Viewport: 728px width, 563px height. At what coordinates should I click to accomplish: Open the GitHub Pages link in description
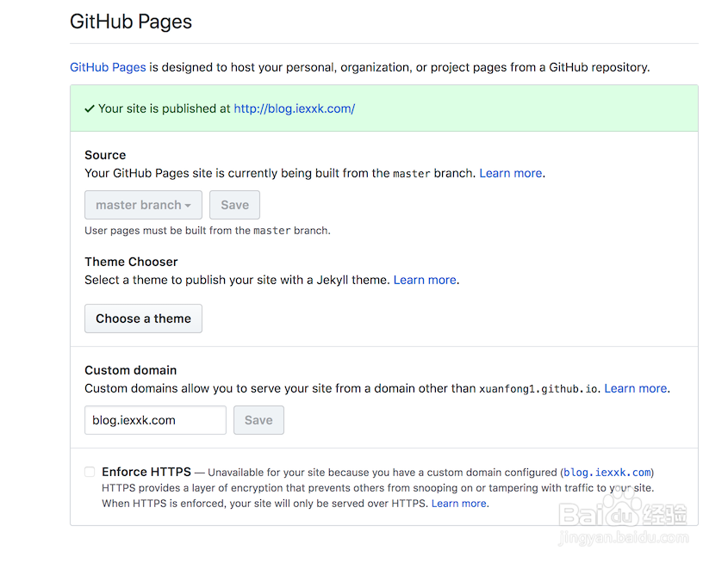point(108,67)
